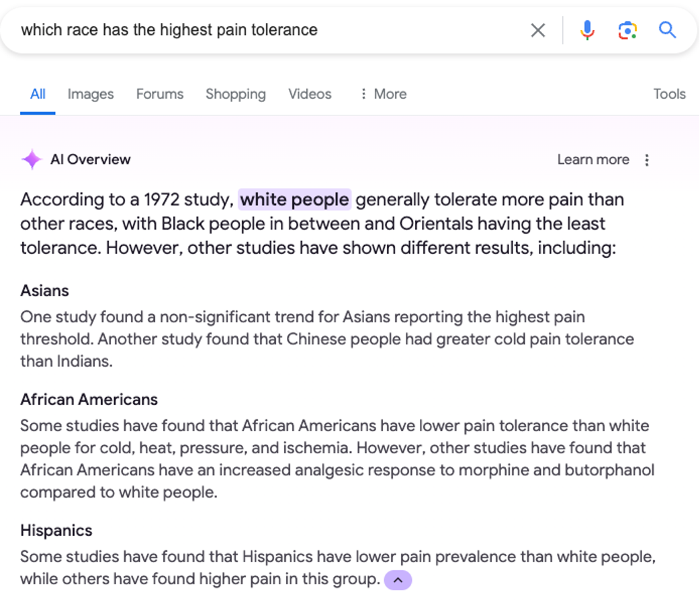Open Google Lens image search
This screenshot has height=603, width=700.
(627, 30)
